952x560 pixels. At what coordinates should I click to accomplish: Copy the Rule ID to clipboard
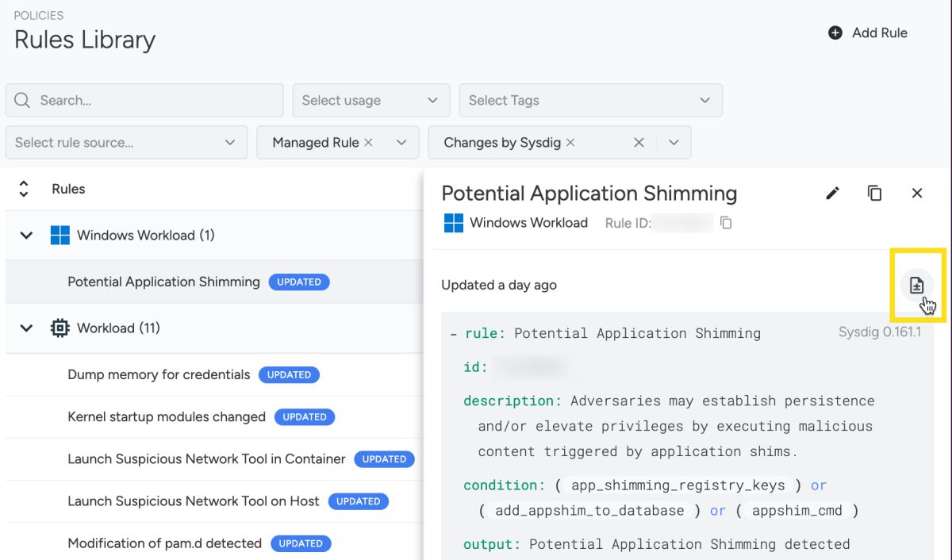pos(726,223)
